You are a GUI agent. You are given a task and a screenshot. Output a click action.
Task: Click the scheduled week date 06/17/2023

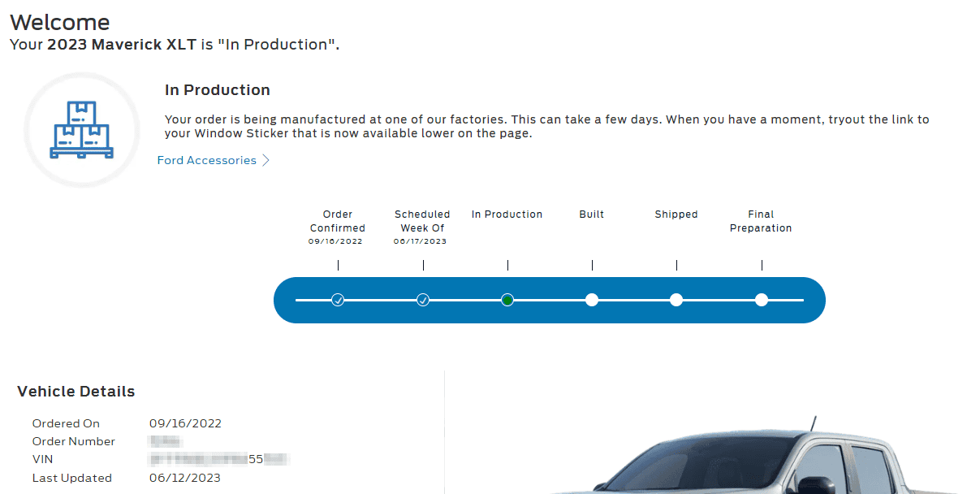421,241
